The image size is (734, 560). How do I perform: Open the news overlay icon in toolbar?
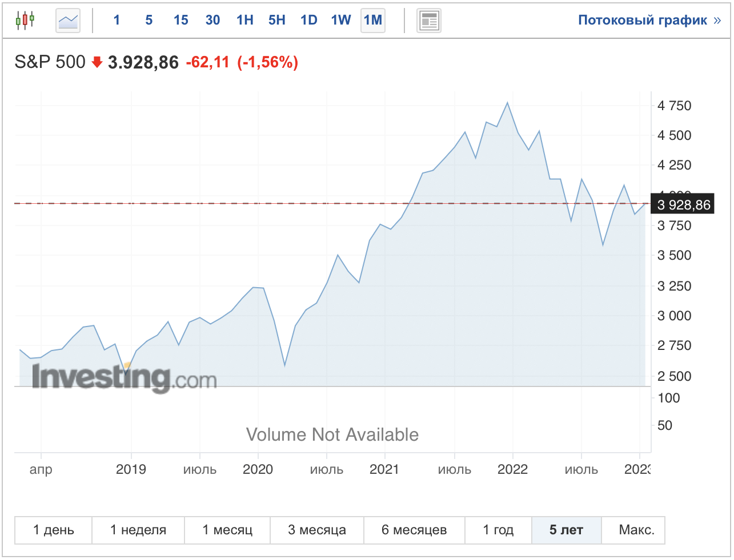pos(428,21)
